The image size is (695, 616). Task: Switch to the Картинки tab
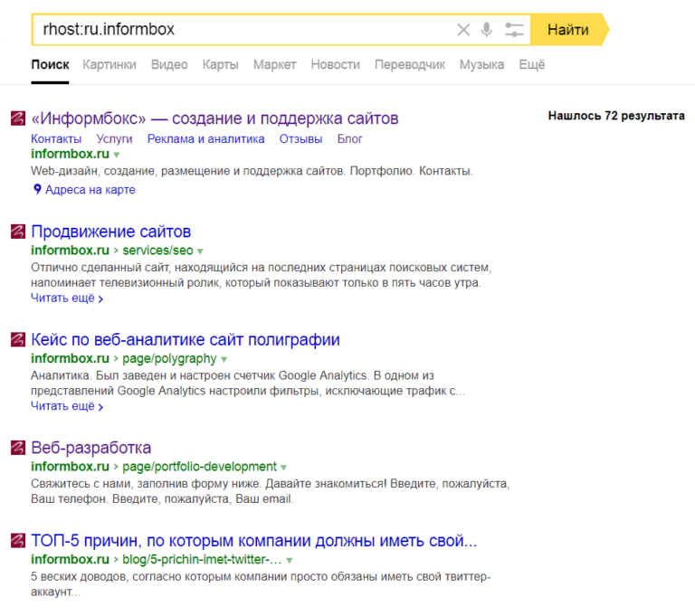(109, 65)
